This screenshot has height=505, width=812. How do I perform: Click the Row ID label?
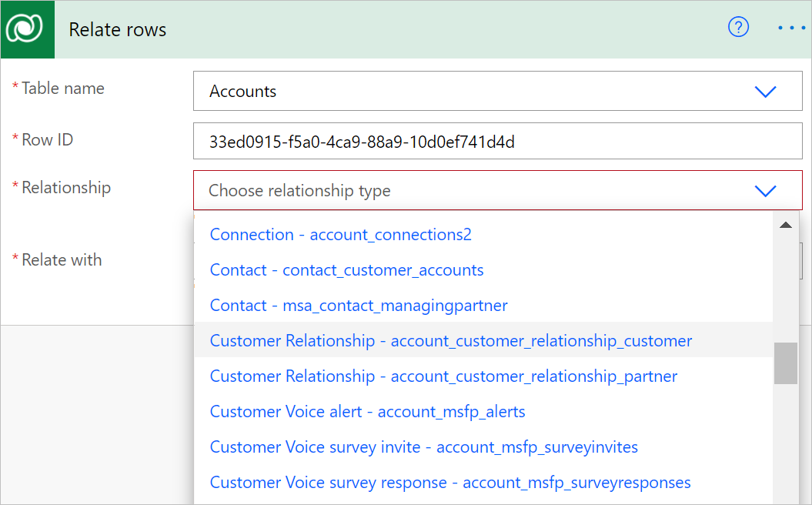[x=47, y=140]
